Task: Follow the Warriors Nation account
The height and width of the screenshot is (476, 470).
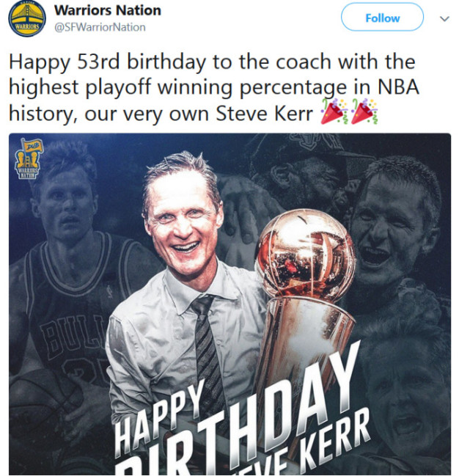Action: point(382,18)
